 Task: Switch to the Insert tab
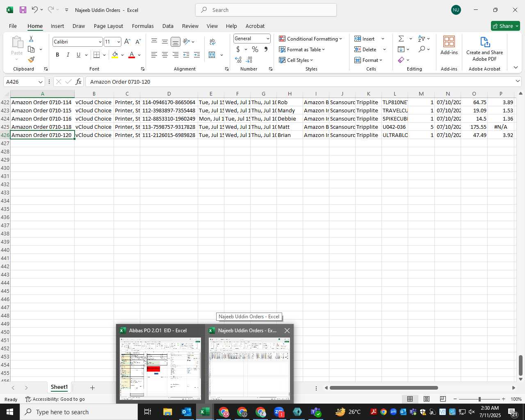[57, 26]
